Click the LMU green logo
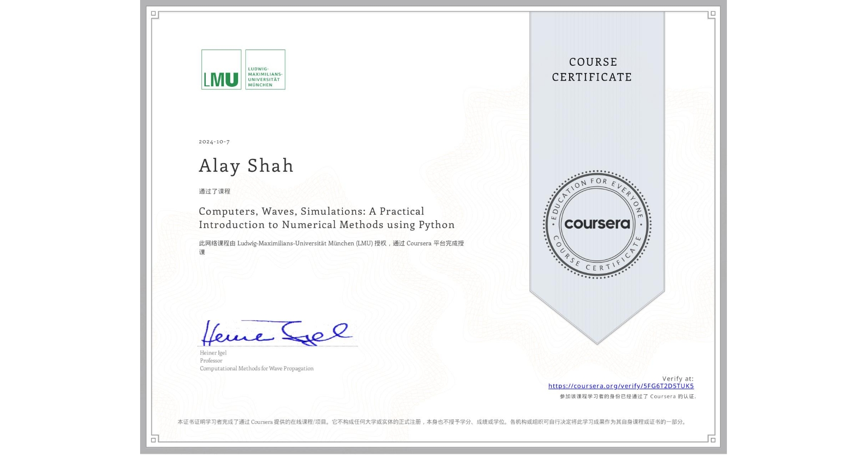Image resolution: width=868 pixels, height=455 pixels. pos(220,70)
